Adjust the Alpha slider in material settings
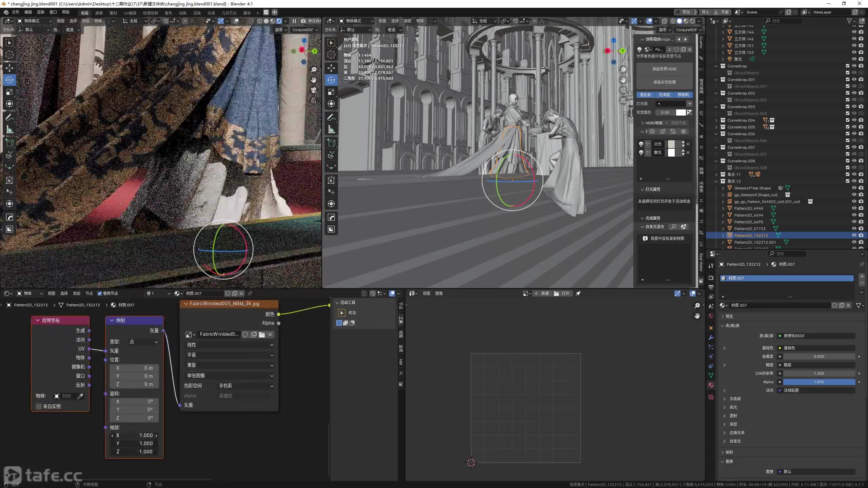 (x=818, y=382)
